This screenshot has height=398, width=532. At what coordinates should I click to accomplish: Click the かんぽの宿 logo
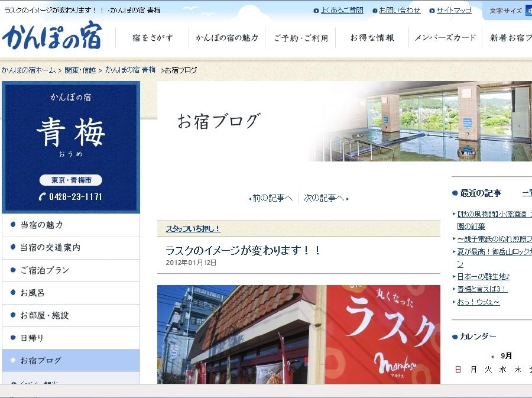pyautogui.click(x=52, y=35)
